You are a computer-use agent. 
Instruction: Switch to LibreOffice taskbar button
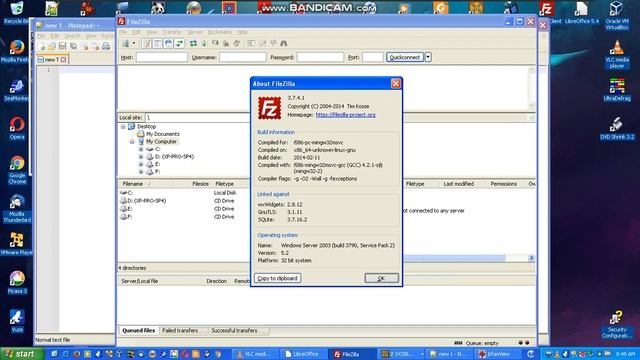point(304,354)
